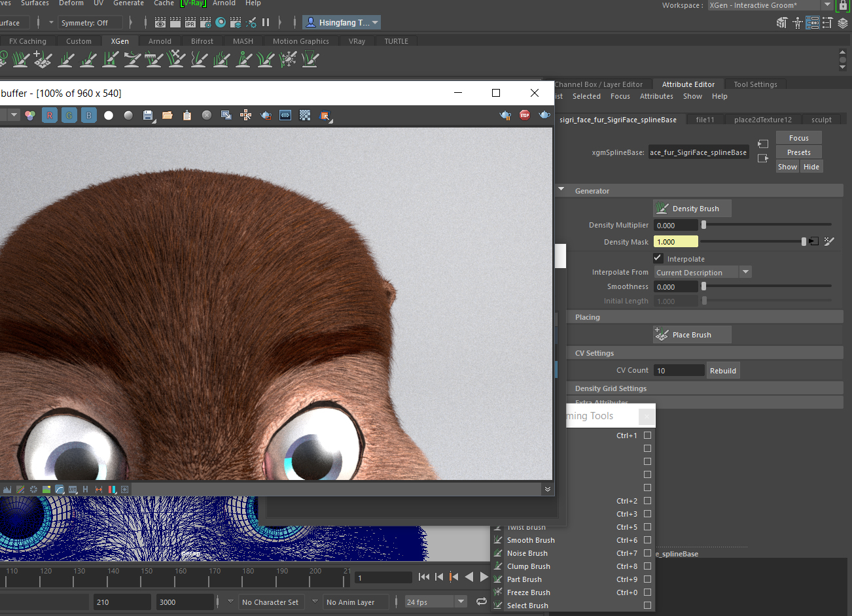This screenshot has height=616, width=852.
Task: Click the histogram icon in Render View toolbar
Action: tap(7, 489)
